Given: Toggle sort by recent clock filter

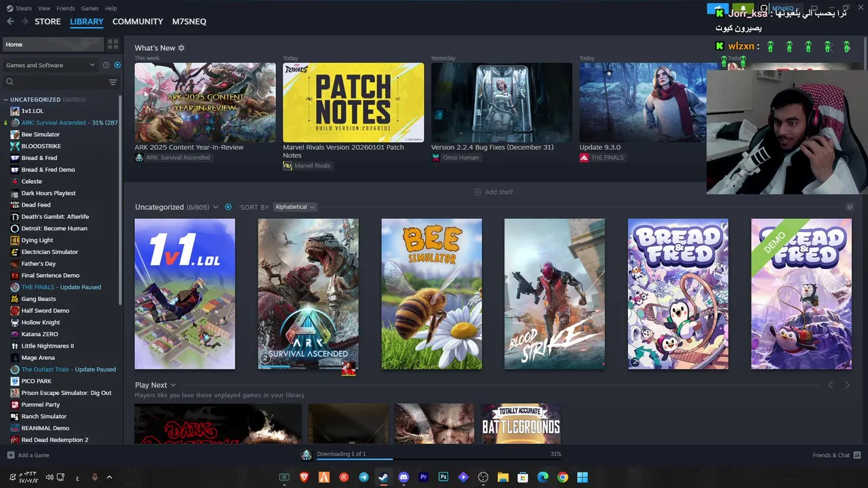Looking at the screenshot, I should pyautogui.click(x=106, y=65).
